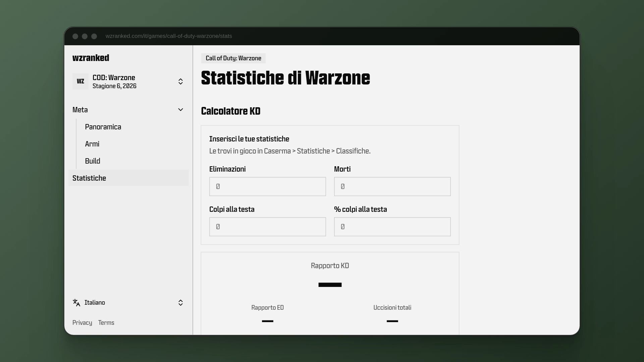The width and height of the screenshot is (644, 362).
Task: Select the Statistiche sidebar item
Action: 128,178
